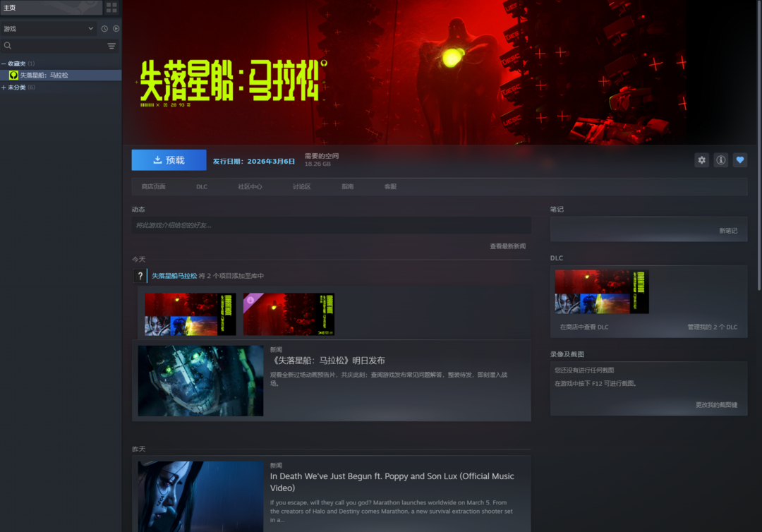
Task: Click 查看最新新闻 link
Action: pos(507,246)
